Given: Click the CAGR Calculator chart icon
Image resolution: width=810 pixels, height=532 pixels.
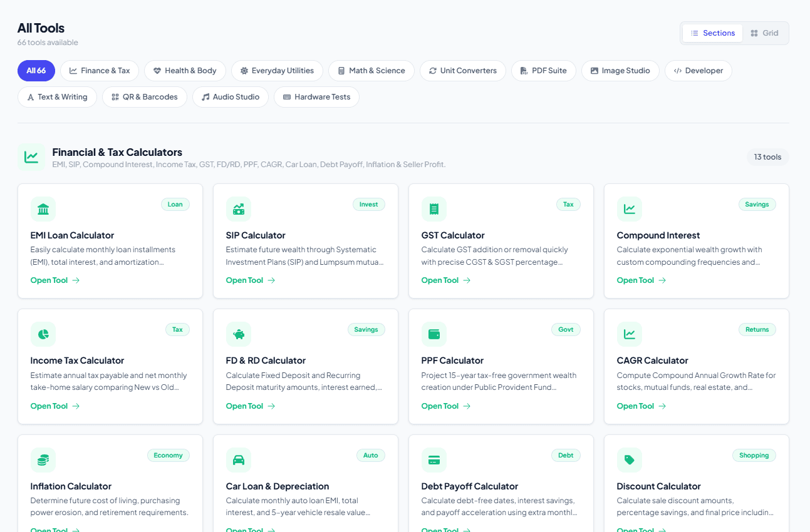Looking at the screenshot, I should tap(630, 334).
